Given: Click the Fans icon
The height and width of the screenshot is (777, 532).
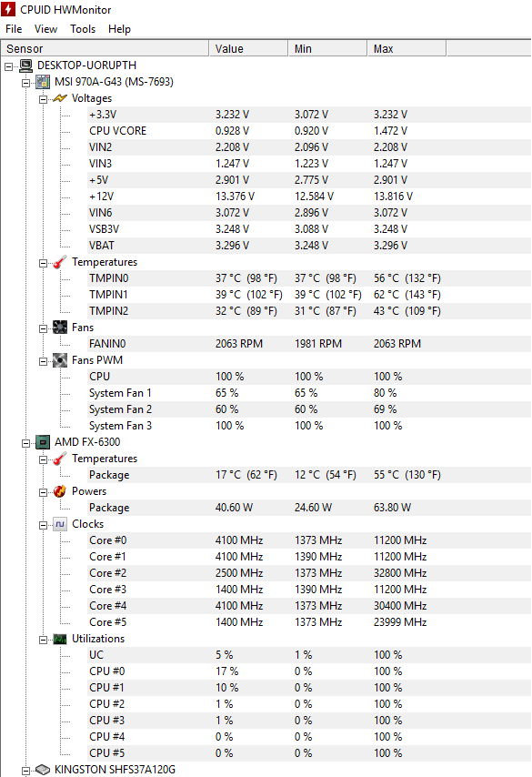Looking at the screenshot, I should 60,327.
